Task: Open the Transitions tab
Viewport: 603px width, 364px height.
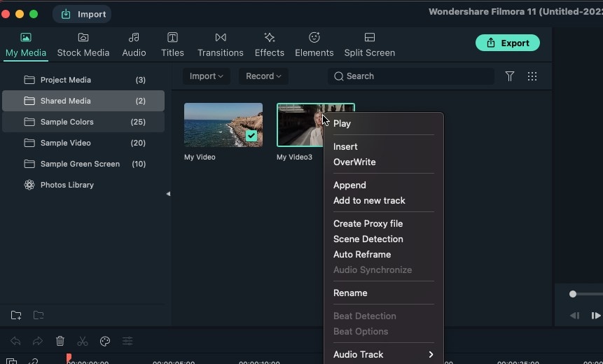Action: pyautogui.click(x=221, y=45)
